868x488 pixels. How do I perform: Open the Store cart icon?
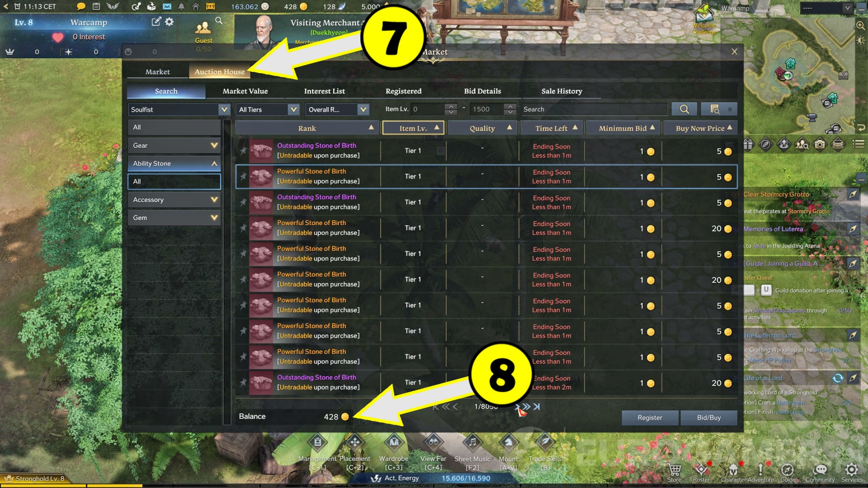(674, 469)
